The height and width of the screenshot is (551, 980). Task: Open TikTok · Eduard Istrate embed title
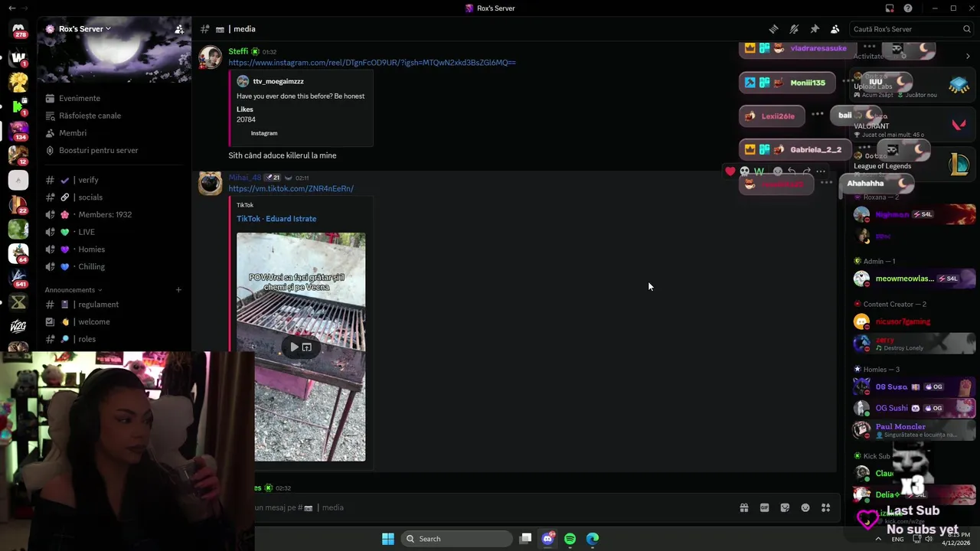(x=276, y=219)
